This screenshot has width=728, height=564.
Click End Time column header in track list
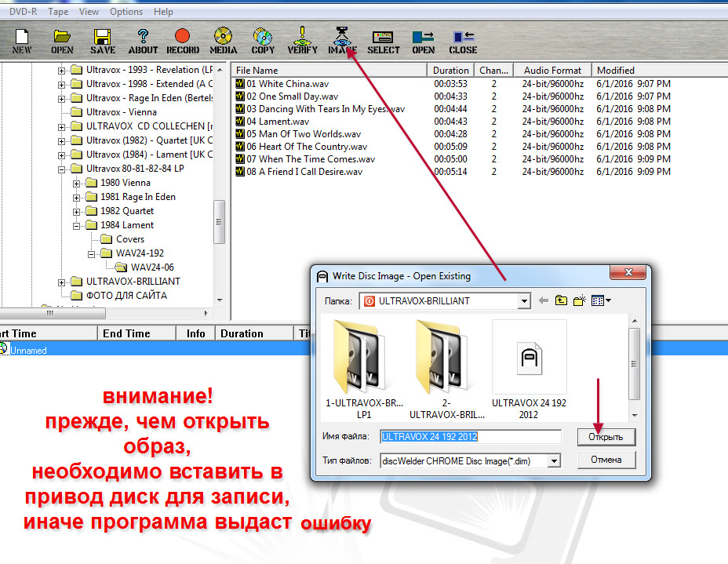136,333
